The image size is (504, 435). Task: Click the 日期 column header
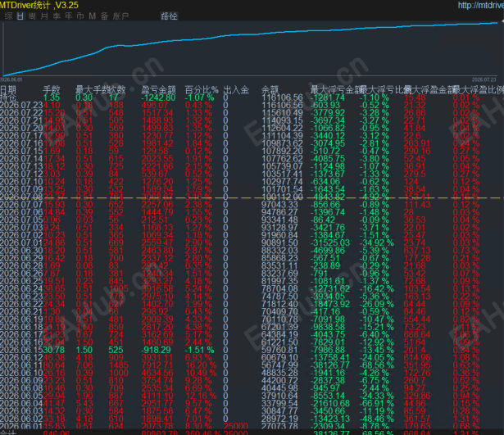[8, 89]
